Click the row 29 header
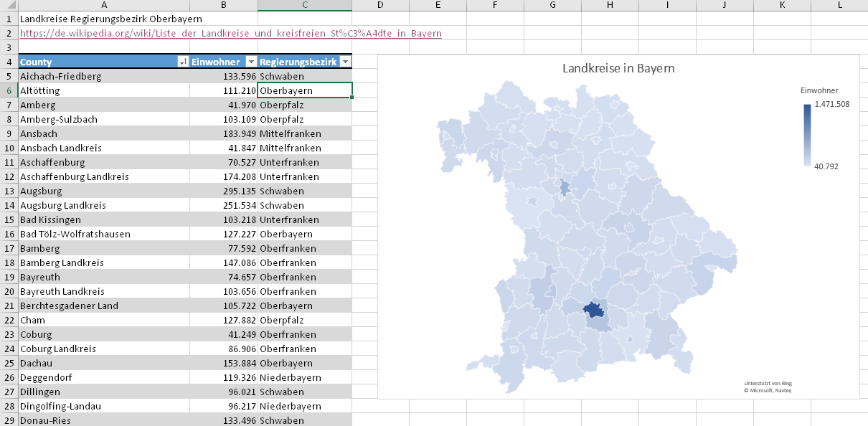Screen dimensions: 868x426 point(9,420)
